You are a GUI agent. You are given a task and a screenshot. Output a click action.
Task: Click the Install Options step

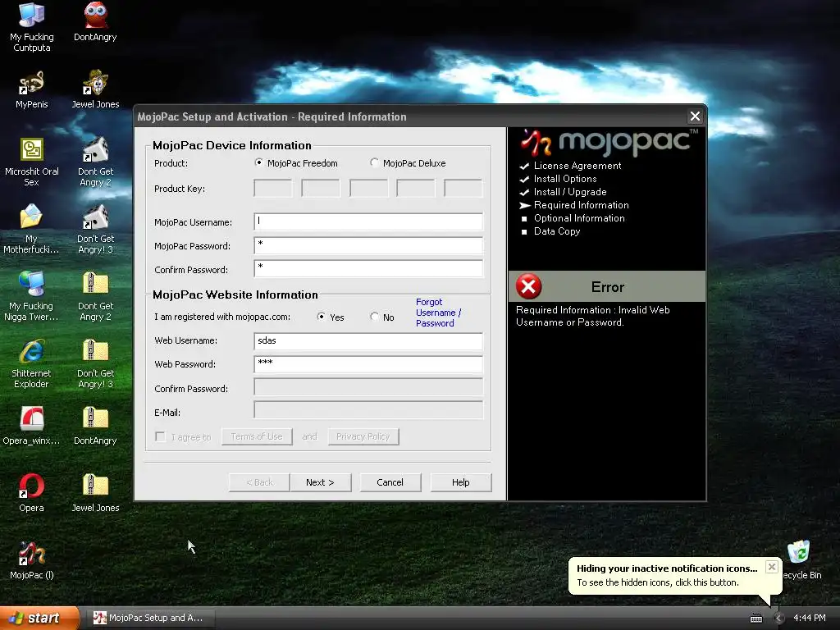tap(565, 179)
